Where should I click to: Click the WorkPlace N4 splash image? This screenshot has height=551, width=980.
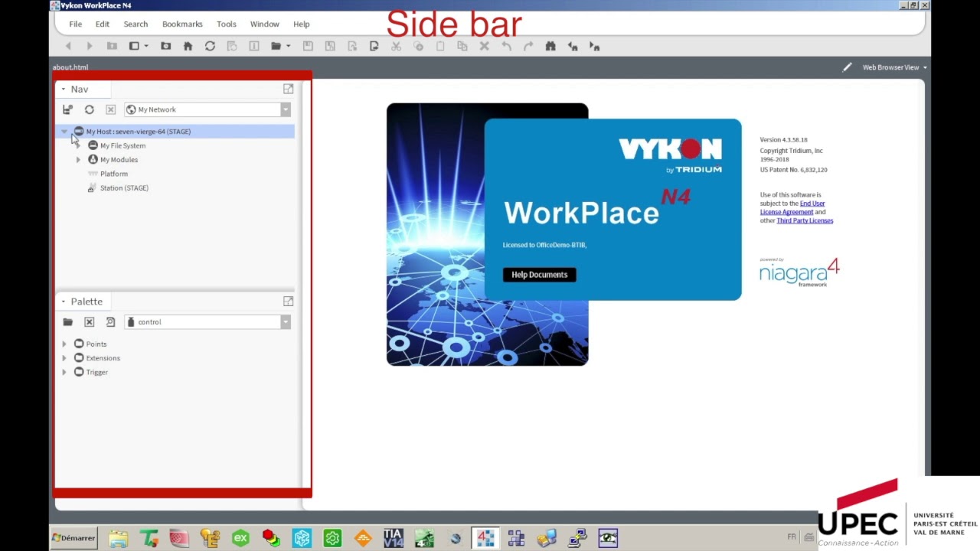pos(563,234)
